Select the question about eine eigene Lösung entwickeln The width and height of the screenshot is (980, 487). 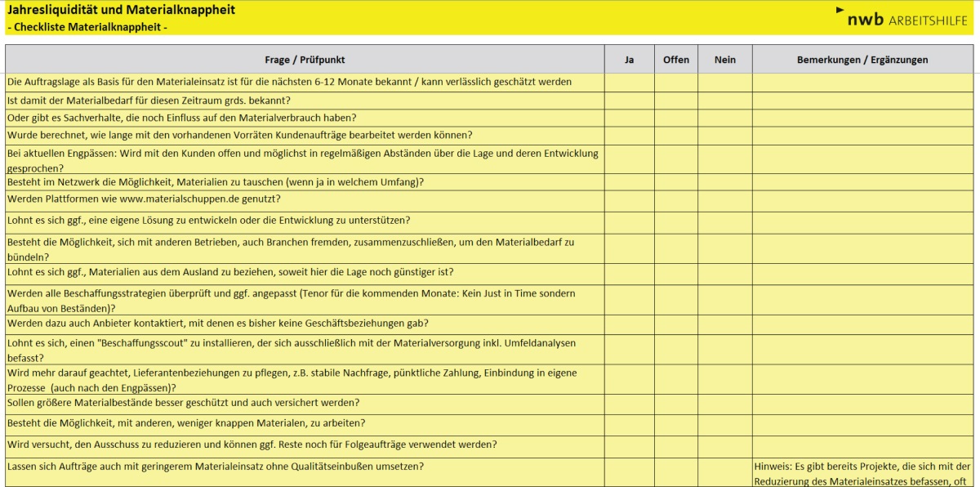click(x=208, y=221)
